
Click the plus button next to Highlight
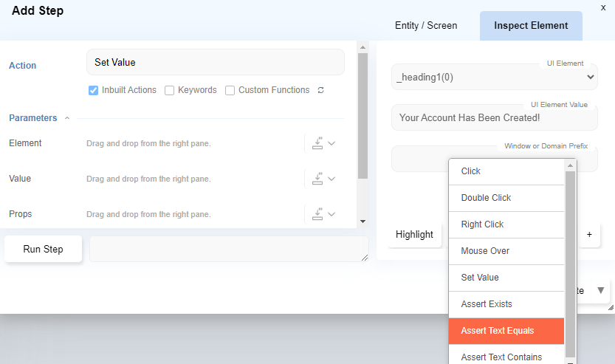(589, 235)
